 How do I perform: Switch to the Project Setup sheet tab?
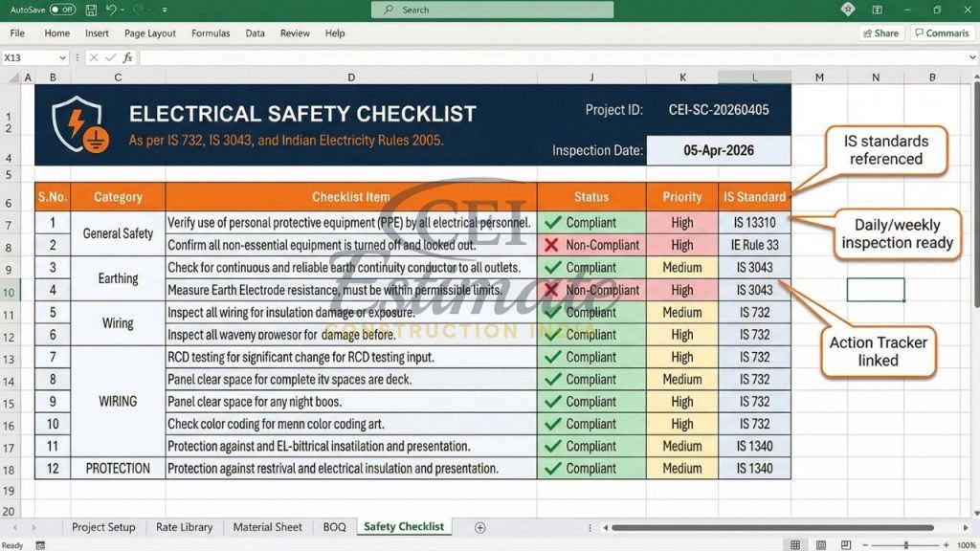[103, 527]
